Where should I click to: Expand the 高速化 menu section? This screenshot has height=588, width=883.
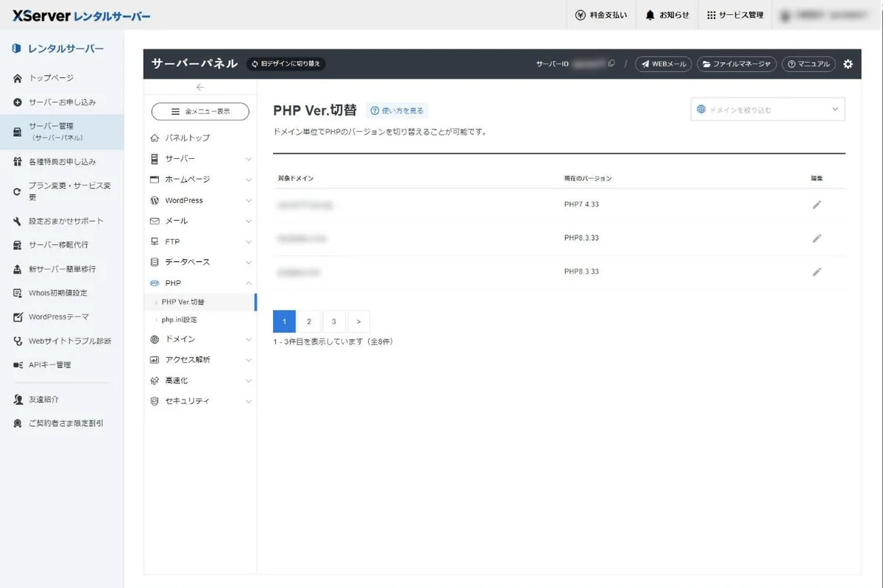click(200, 380)
